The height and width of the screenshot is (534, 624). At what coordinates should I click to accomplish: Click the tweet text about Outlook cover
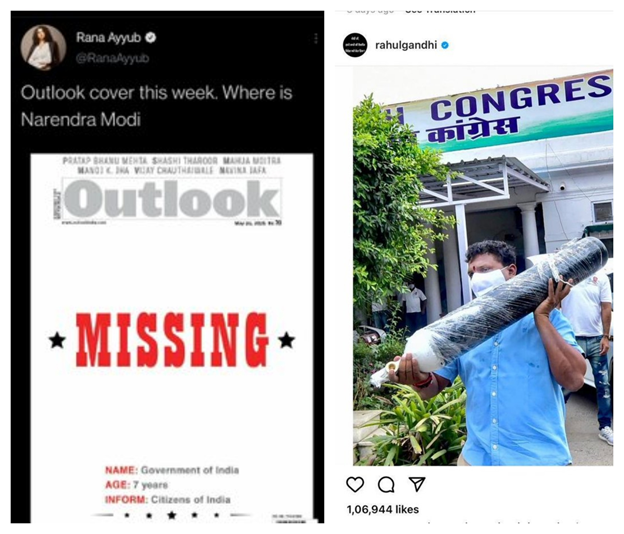tap(156, 106)
